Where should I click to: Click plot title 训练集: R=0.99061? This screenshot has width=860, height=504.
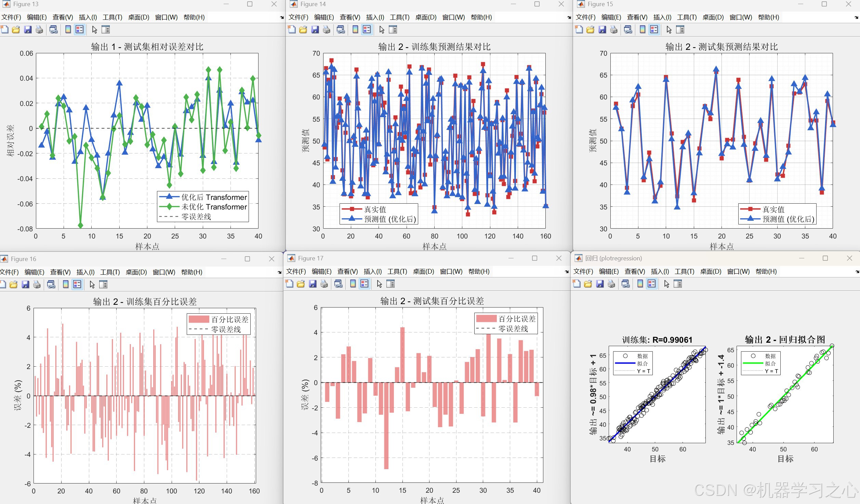[657, 340]
